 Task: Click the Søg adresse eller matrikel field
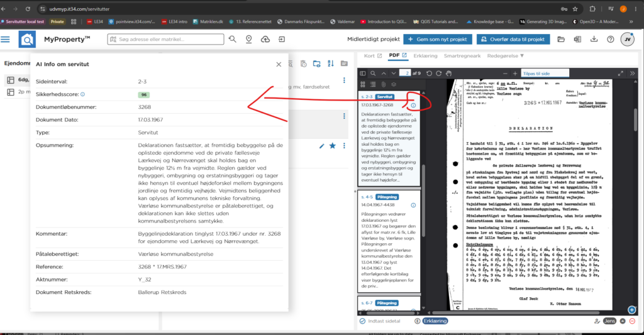point(165,40)
